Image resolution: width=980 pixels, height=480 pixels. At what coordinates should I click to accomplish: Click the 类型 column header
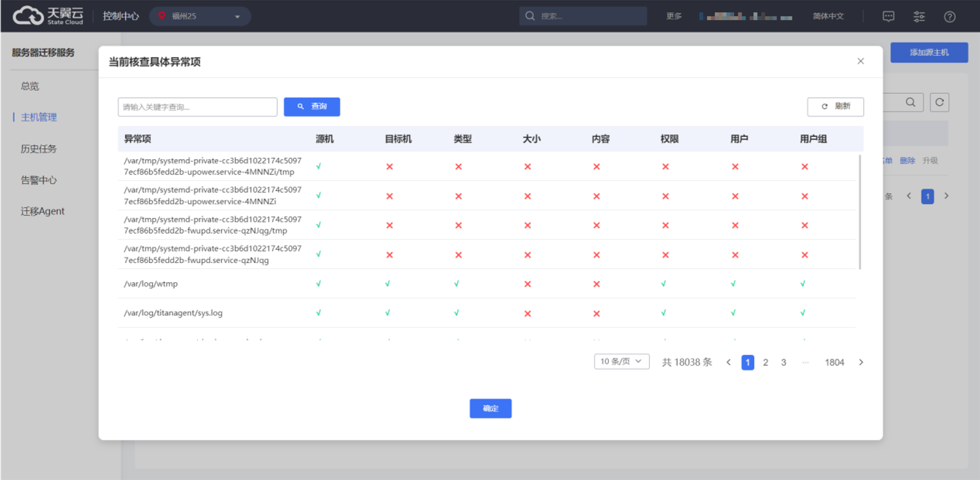pos(462,139)
